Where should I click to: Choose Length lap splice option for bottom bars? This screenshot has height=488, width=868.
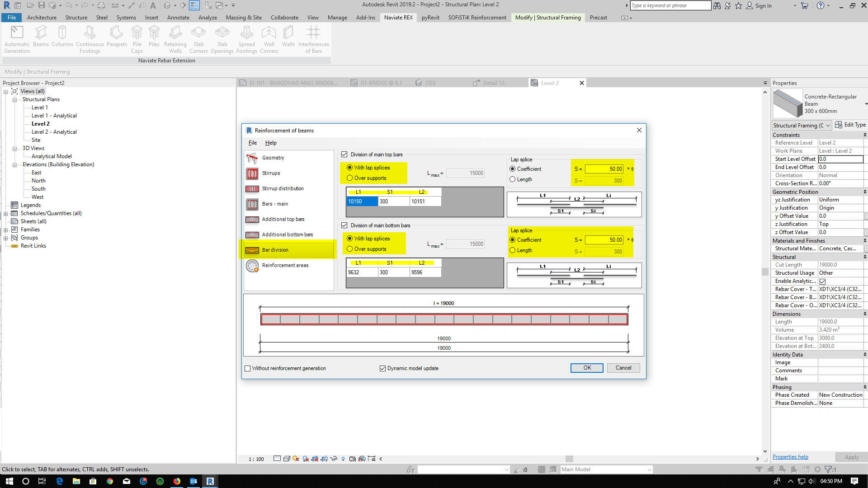pyautogui.click(x=513, y=250)
